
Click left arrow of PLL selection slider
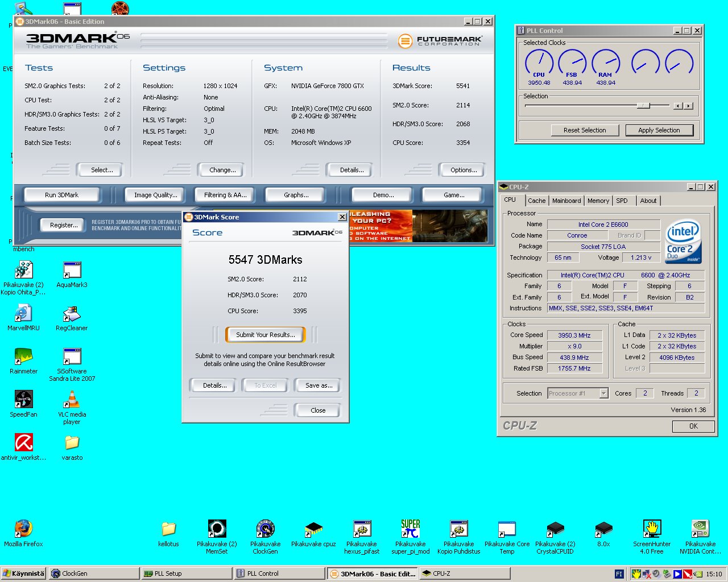(678, 106)
